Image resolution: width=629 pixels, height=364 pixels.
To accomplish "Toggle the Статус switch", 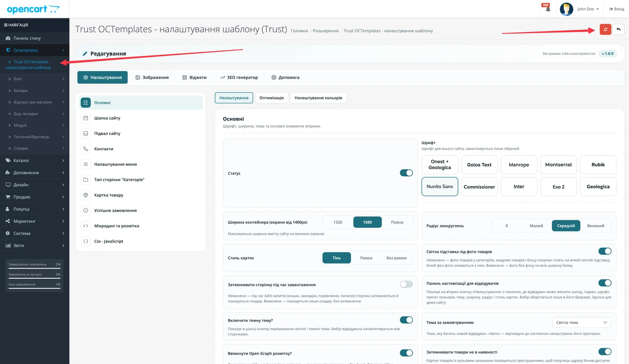I will click(x=406, y=173).
